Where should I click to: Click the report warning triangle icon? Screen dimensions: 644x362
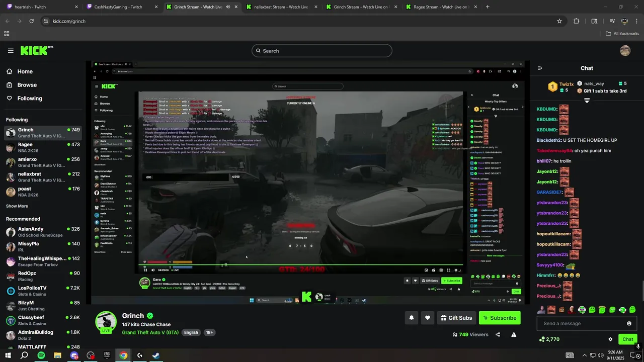(514, 335)
